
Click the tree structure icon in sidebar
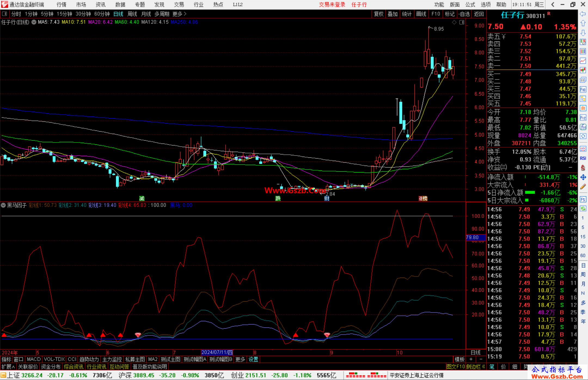(583, 99)
